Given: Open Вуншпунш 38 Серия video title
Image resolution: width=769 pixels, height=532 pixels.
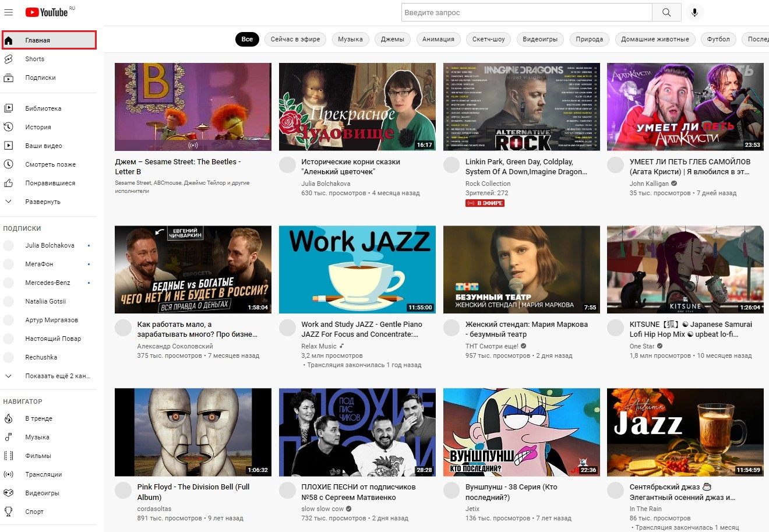Looking at the screenshot, I should pyautogui.click(x=512, y=492).
